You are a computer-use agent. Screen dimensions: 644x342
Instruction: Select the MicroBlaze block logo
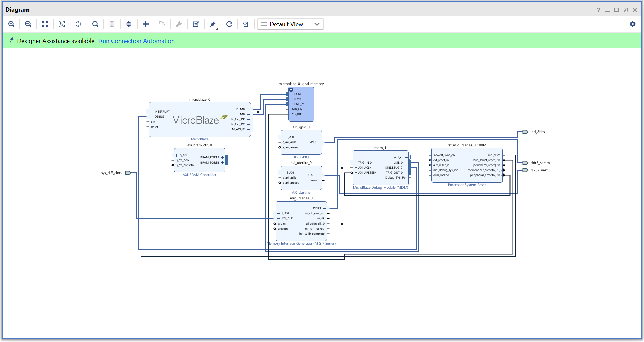click(200, 120)
